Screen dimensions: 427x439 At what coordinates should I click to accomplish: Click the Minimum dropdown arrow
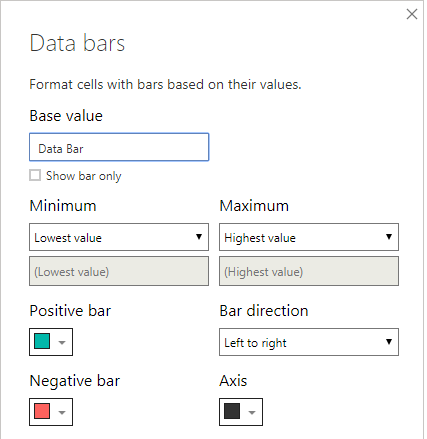click(x=199, y=237)
